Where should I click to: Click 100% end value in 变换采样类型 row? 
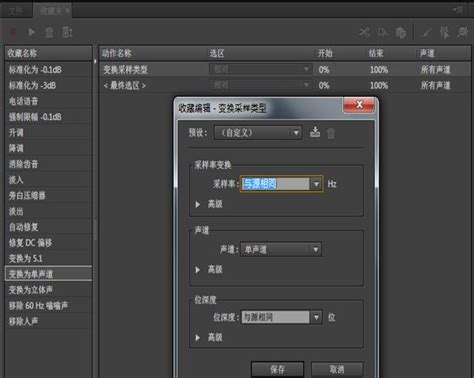click(379, 70)
